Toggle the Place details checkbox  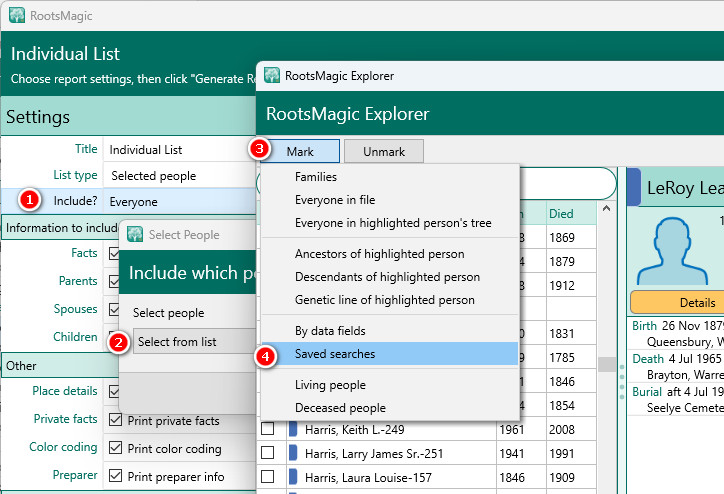pyautogui.click(x=114, y=392)
